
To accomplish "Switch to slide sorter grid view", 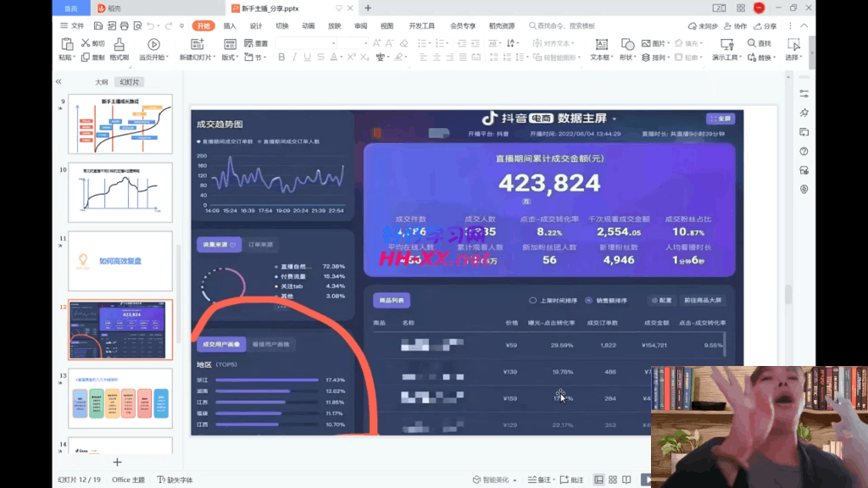I will (613, 480).
